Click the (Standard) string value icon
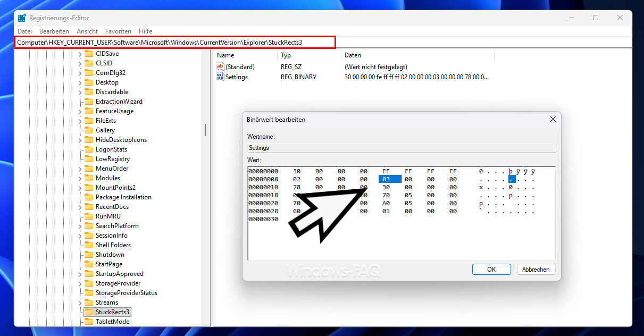The image size is (644, 336). click(220, 67)
